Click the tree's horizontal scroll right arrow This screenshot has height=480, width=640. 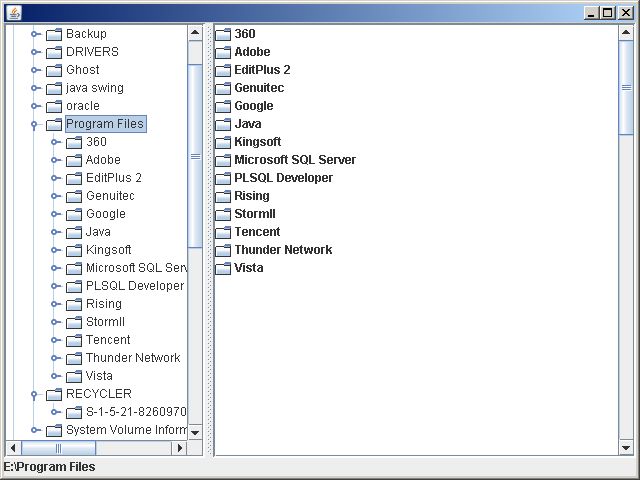pyautogui.click(x=180, y=448)
